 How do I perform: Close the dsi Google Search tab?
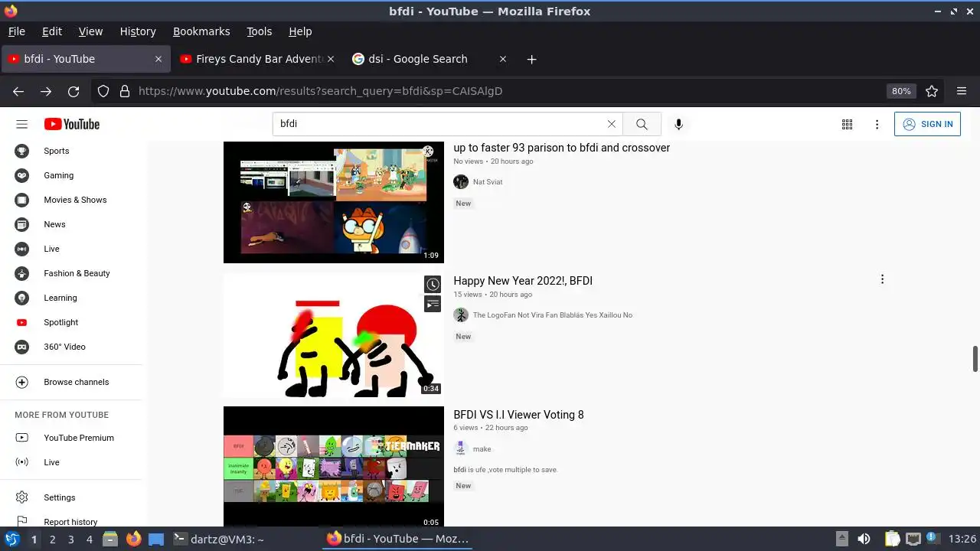point(502,59)
